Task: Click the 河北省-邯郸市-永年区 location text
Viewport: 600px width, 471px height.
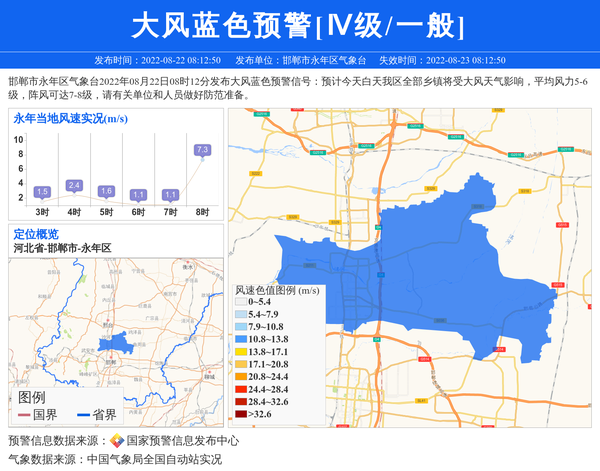Action: [62, 248]
